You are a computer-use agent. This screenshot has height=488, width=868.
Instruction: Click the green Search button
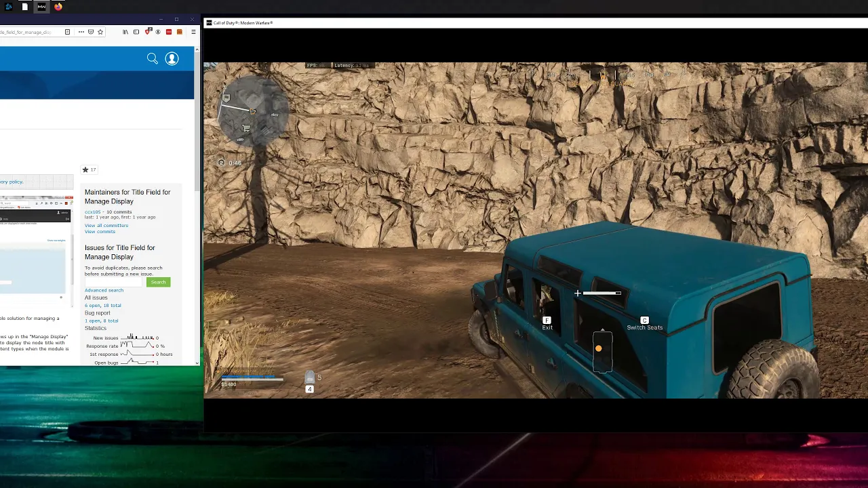click(x=158, y=282)
